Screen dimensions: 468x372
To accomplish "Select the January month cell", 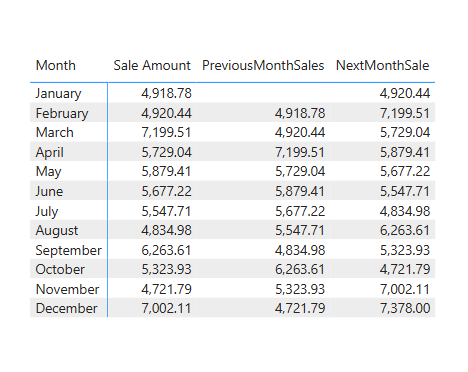I will point(58,93).
